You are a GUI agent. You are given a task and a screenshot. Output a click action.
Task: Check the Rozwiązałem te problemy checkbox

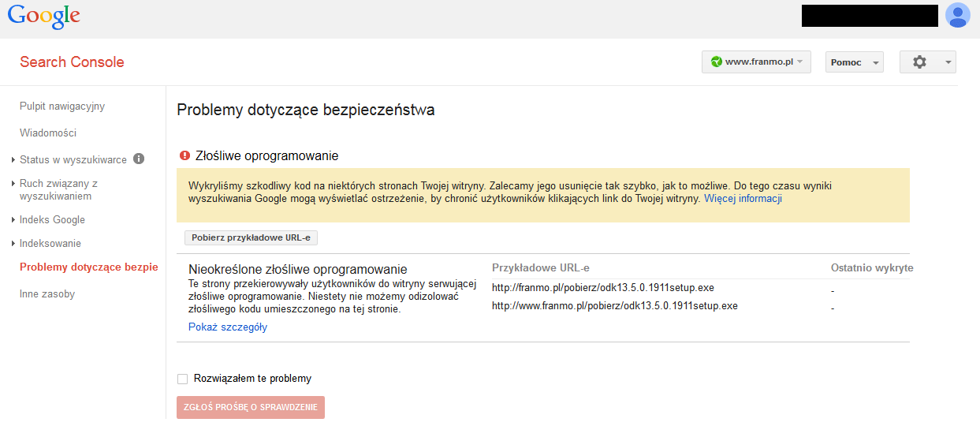[183, 379]
